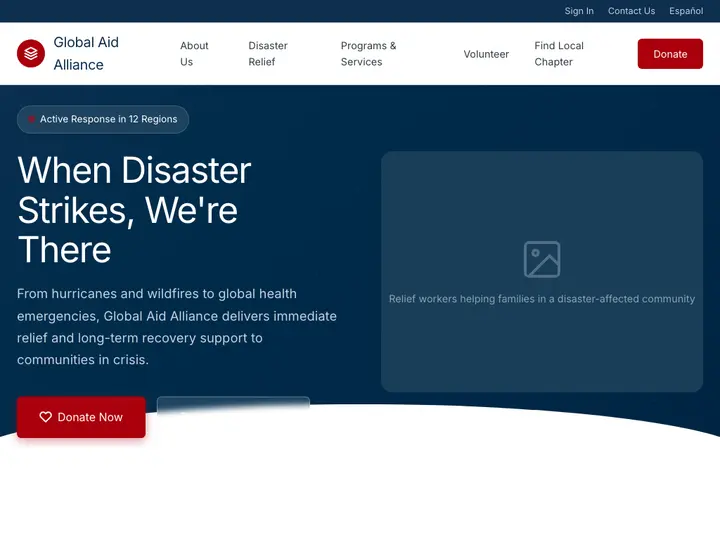Image resolution: width=720 pixels, height=540 pixels.
Task: Open Find Local Chapter
Action: click(x=559, y=54)
